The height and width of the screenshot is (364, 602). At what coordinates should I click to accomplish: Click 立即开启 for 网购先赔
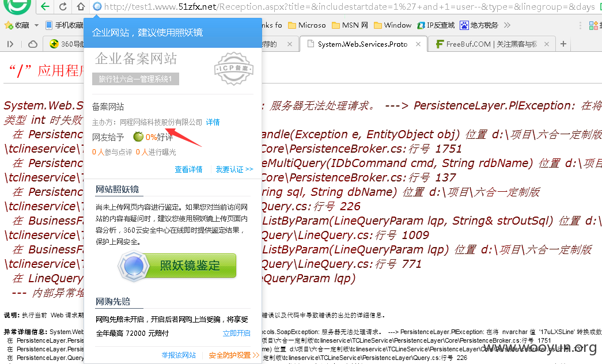tap(237, 333)
